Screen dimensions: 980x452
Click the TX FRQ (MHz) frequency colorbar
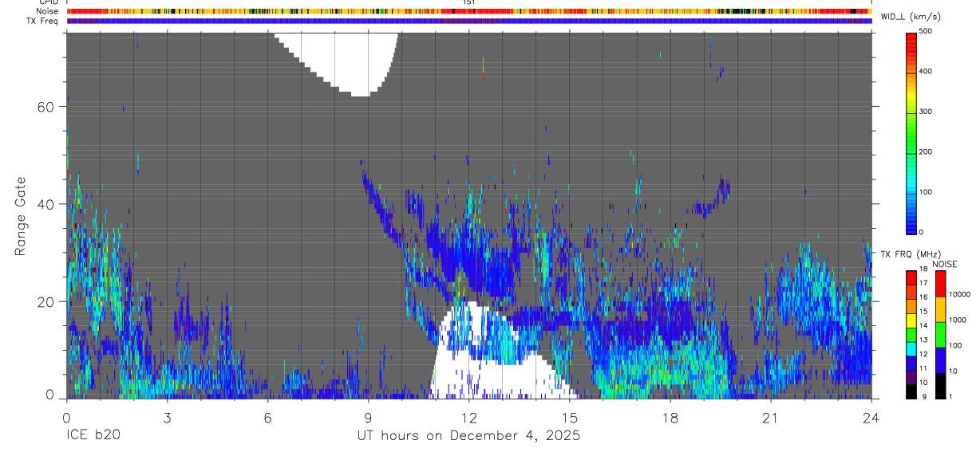[911, 335]
